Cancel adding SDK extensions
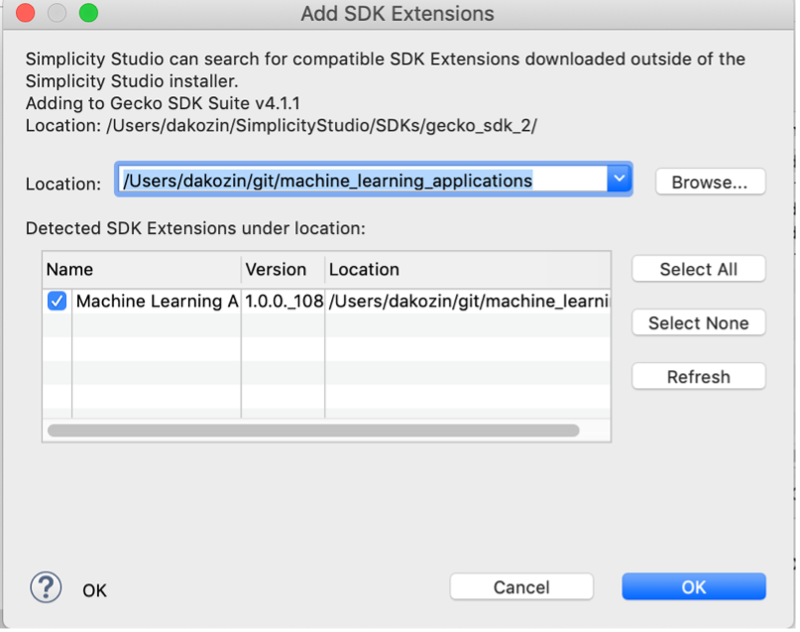Viewport: 800px width, 632px height. click(521, 587)
